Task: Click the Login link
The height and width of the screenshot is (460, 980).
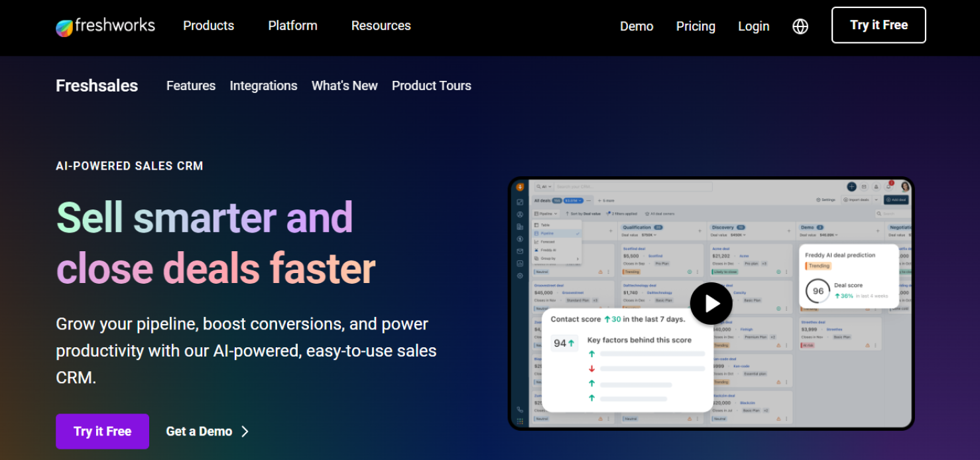Action: (753, 27)
